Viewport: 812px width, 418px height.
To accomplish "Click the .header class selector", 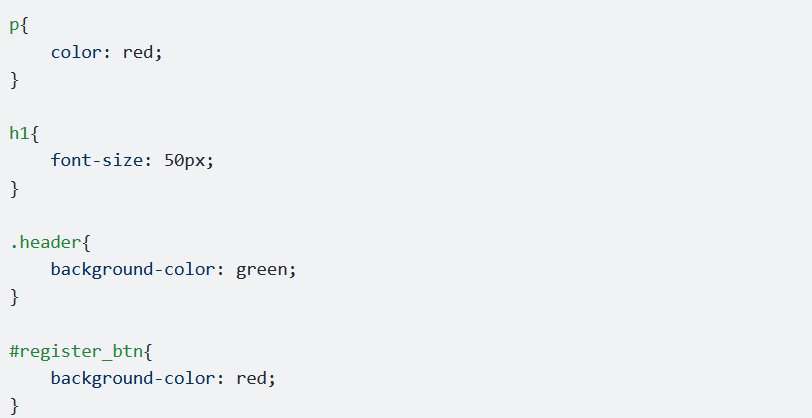I will pyautogui.click(x=46, y=242).
